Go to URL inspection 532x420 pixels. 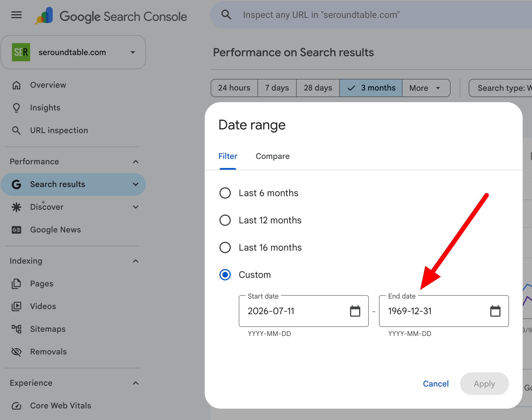(x=59, y=130)
